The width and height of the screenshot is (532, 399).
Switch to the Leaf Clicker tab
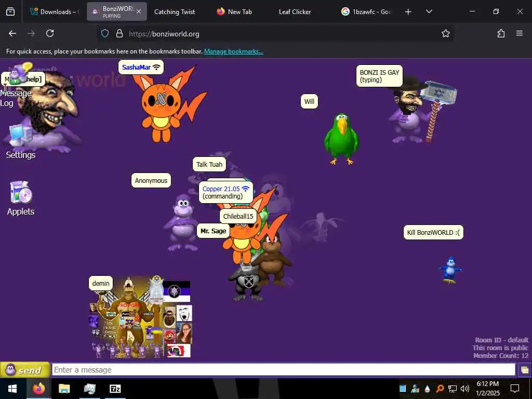pyautogui.click(x=295, y=12)
